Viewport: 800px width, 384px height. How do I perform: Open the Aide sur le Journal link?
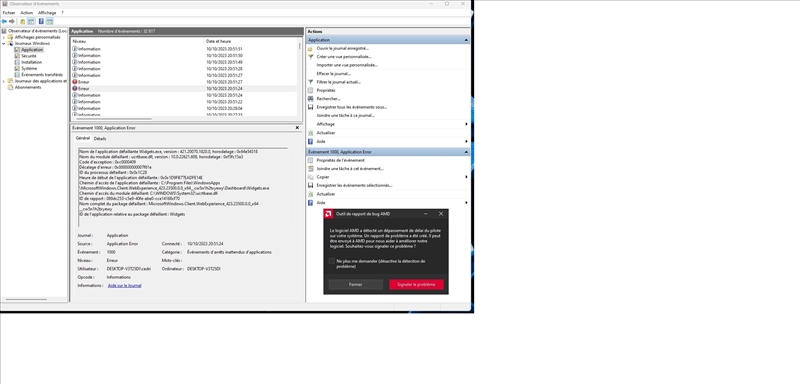pyautogui.click(x=124, y=286)
